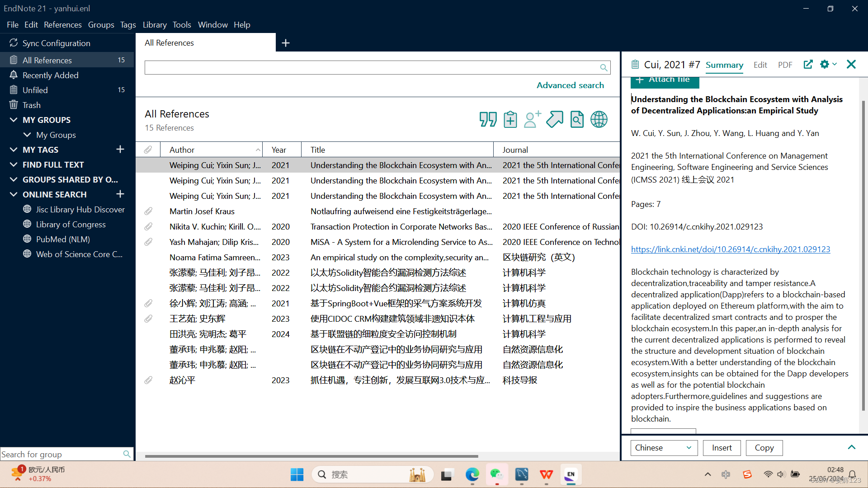Viewport: 868px width, 488px height.
Task: Click the Advanced search link
Action: 570,85
